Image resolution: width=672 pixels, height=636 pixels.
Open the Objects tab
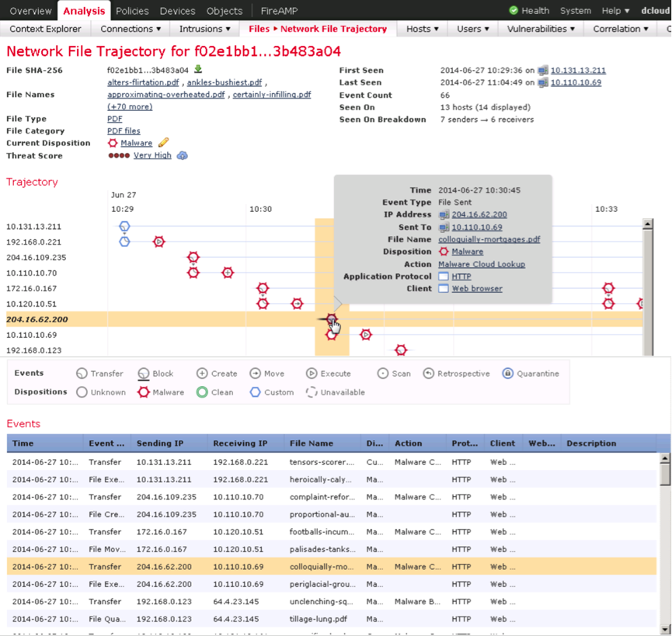(x=225, y=11)
